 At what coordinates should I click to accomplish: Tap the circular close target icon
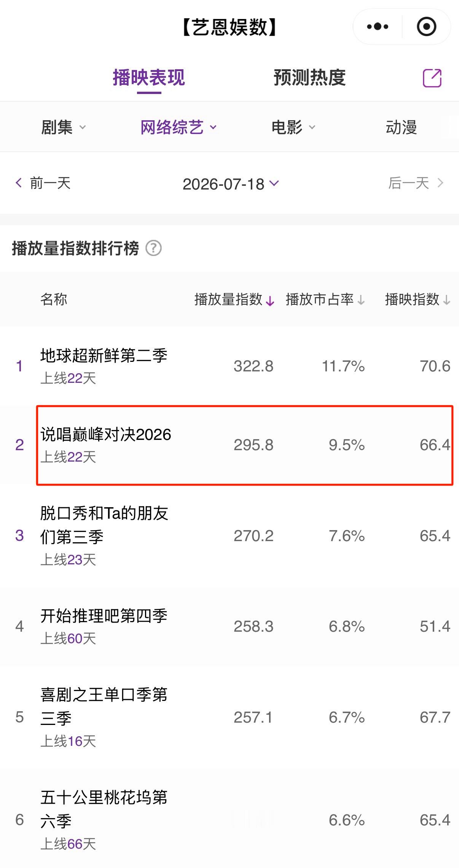[426, 27]
